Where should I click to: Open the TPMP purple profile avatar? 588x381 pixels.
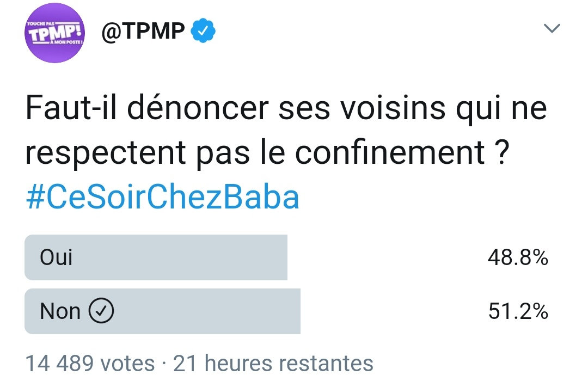55,33
